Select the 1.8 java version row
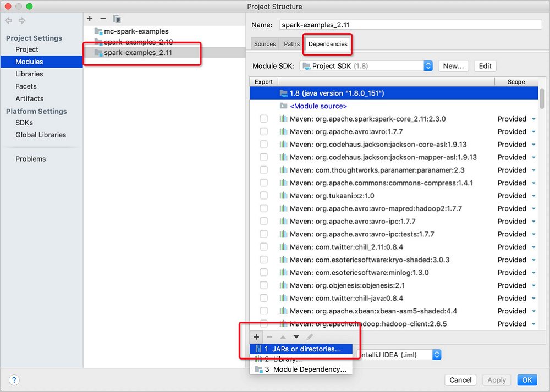The image size is (550, 392). coord(394,93)
